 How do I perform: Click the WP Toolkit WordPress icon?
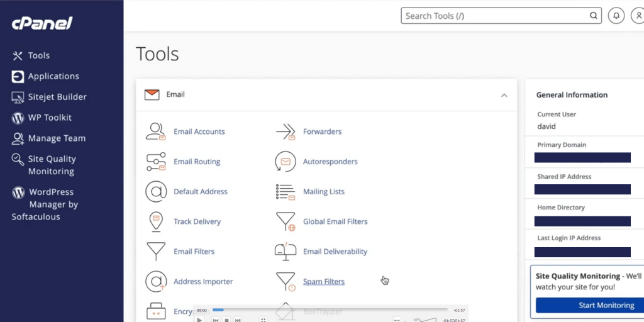tap(18, 118)
